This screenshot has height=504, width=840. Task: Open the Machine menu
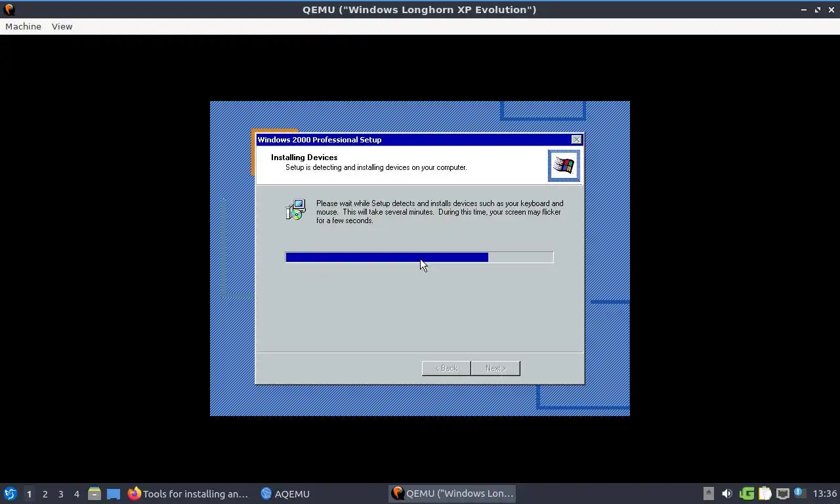[23, 26]
